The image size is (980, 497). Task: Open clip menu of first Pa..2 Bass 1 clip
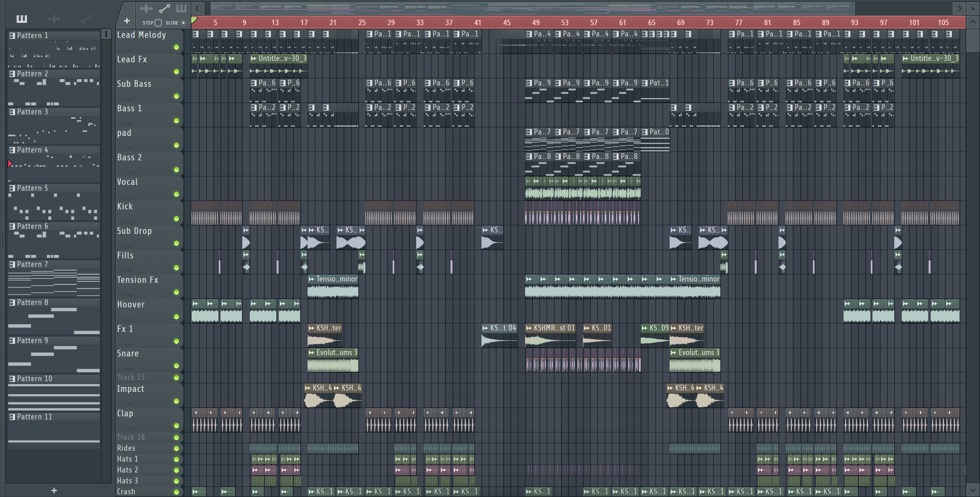click(254, 107)
